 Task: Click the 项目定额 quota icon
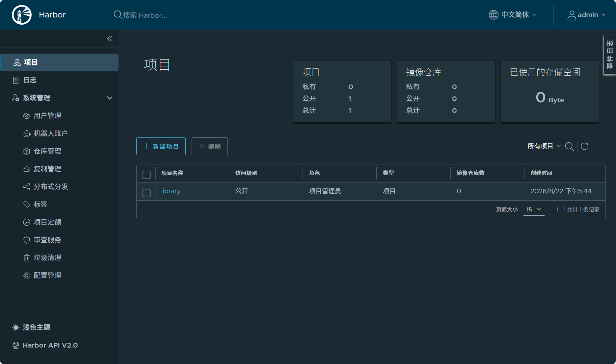(x=27, y=222)
